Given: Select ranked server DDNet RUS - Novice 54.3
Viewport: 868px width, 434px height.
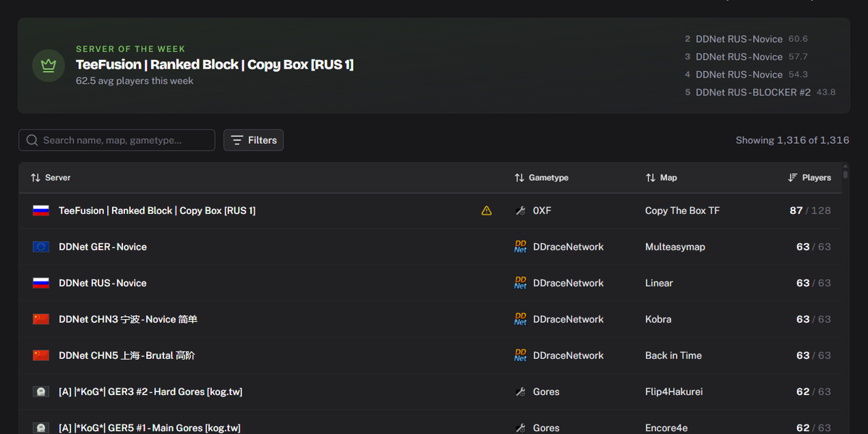Looking at the screenshot, I should pos(746,75).
